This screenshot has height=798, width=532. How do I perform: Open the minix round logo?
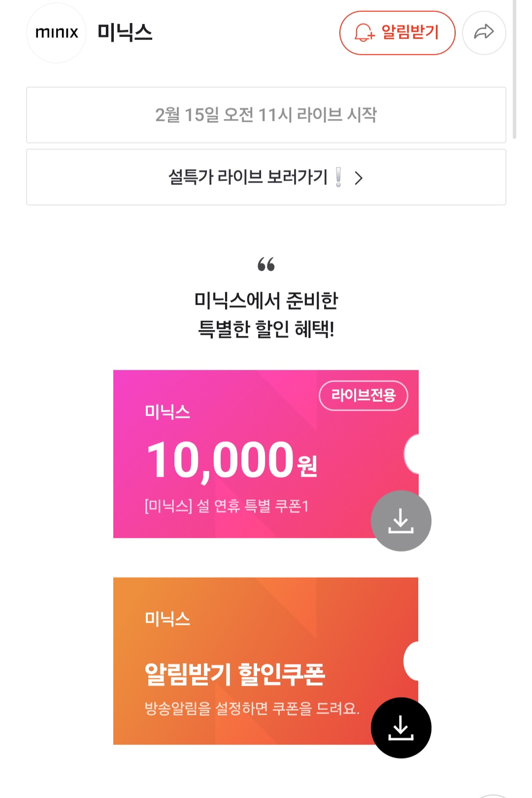pyautogui.click(x=57, y=33)
